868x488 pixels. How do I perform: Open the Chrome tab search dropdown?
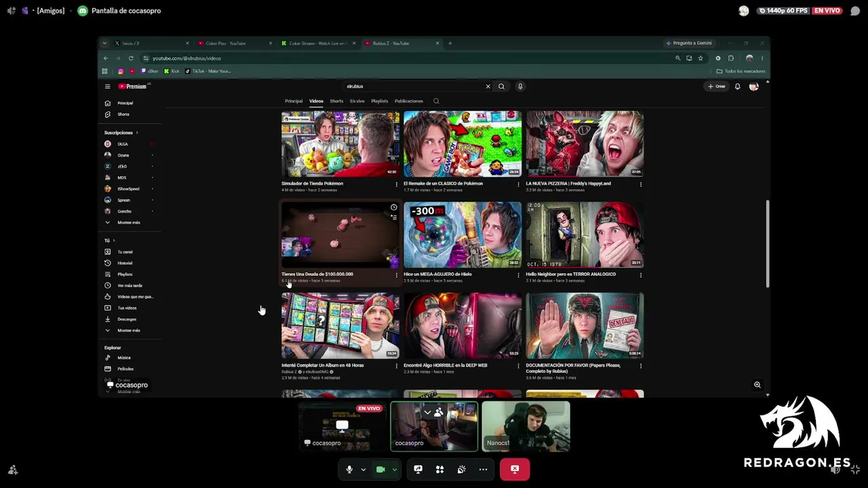pyautogui.click(x=104, y=43)
